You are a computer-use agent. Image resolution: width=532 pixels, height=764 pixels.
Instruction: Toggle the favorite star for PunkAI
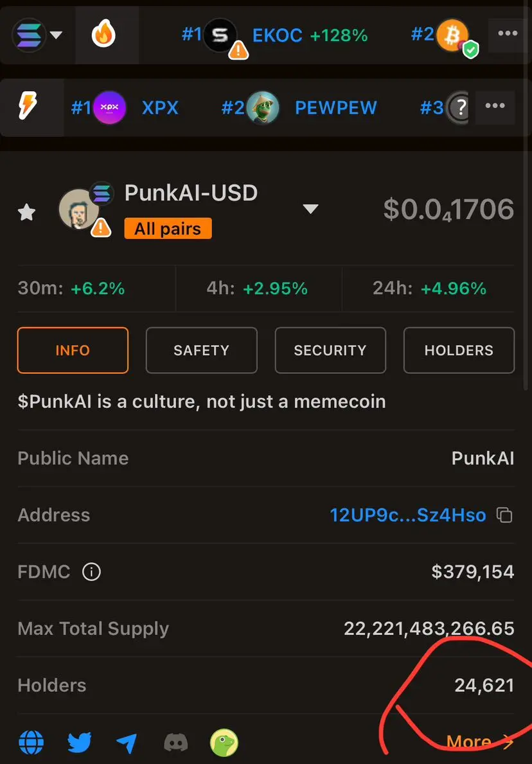[26, 213]
